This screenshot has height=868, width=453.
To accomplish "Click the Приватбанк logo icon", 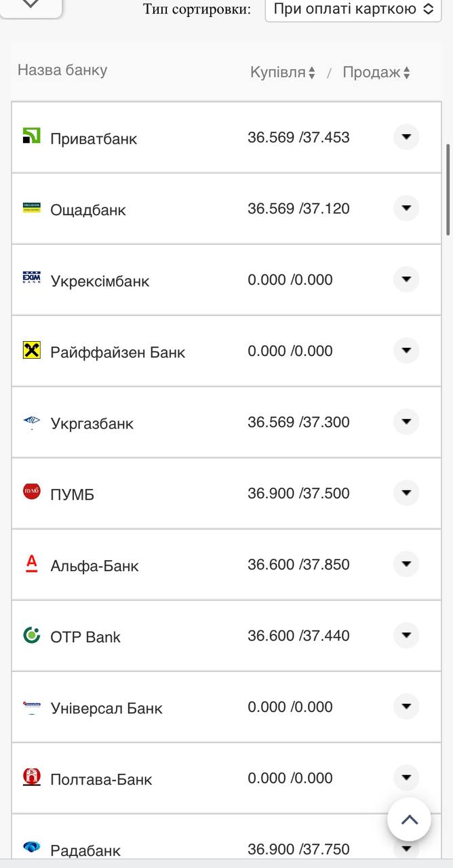I will 32,136.
